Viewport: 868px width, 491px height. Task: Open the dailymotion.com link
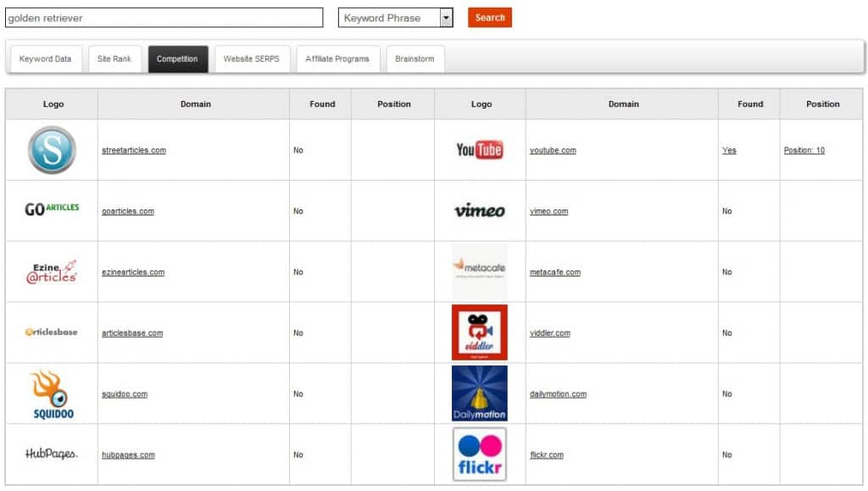tap(558, 393)
